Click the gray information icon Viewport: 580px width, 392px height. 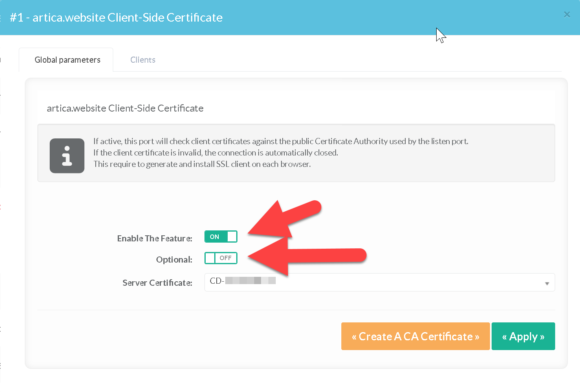pos(67,156)
